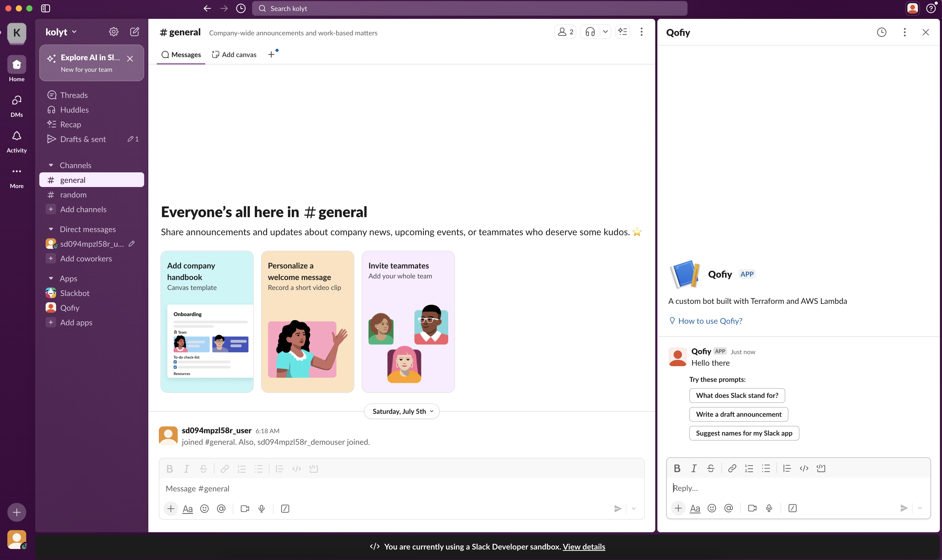Open Threads in sidebar

point(92,95)
